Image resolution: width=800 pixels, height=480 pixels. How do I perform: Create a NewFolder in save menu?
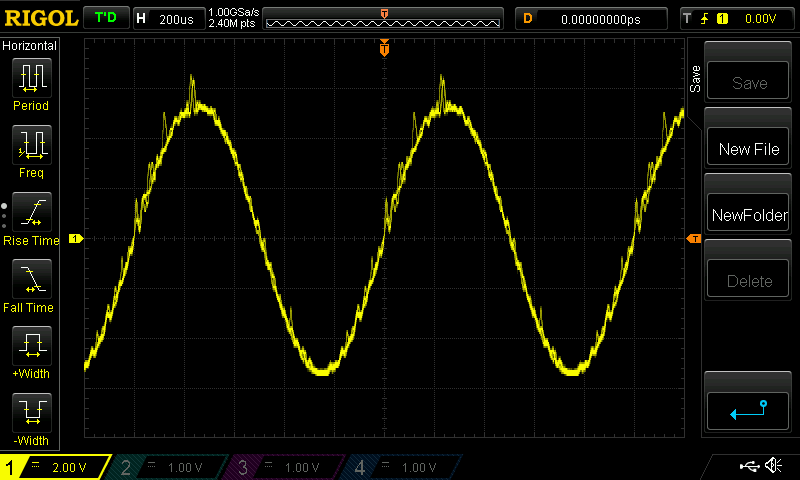pyautogui.click(x=749, y=215)
